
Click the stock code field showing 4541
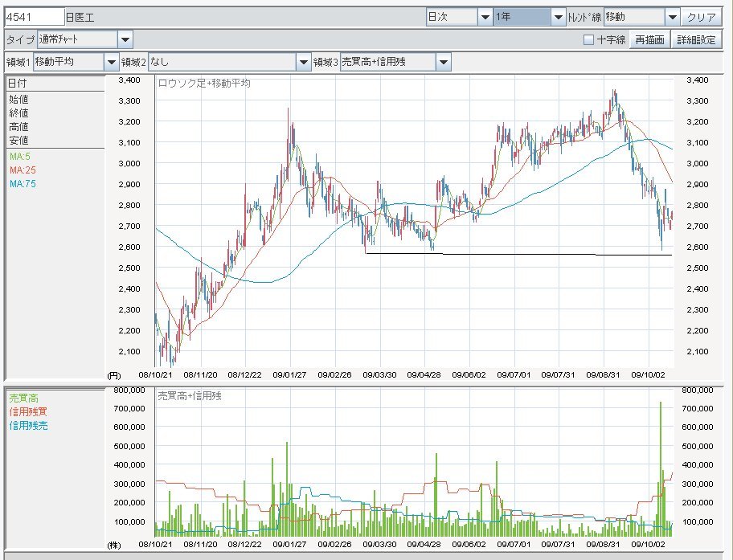pos(35,17)
